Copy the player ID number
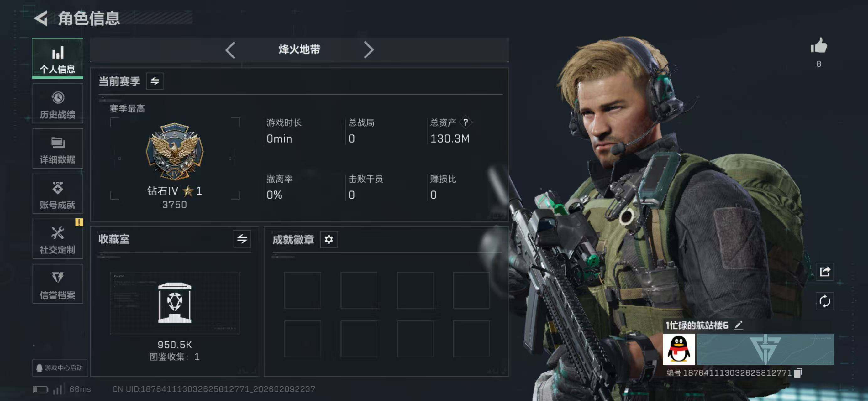The height and width of the screenshot is (401, 868). point(798,373)
